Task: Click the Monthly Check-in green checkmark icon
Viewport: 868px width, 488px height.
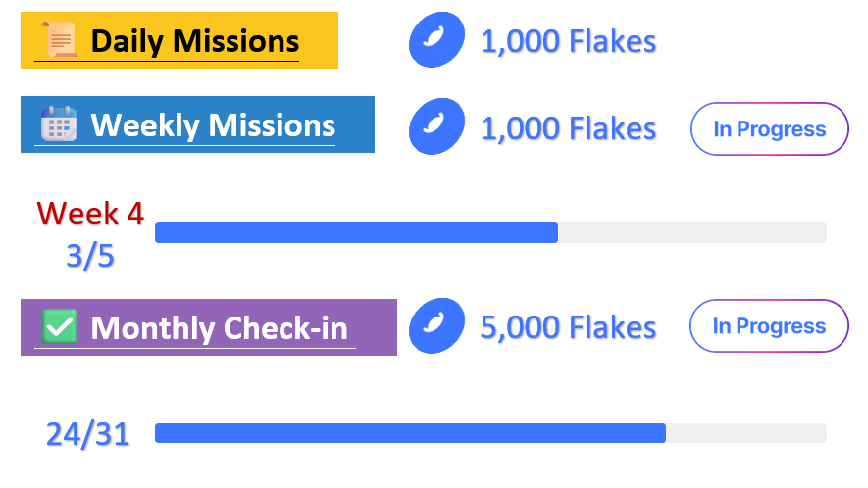Action: (x=58, y=327)
